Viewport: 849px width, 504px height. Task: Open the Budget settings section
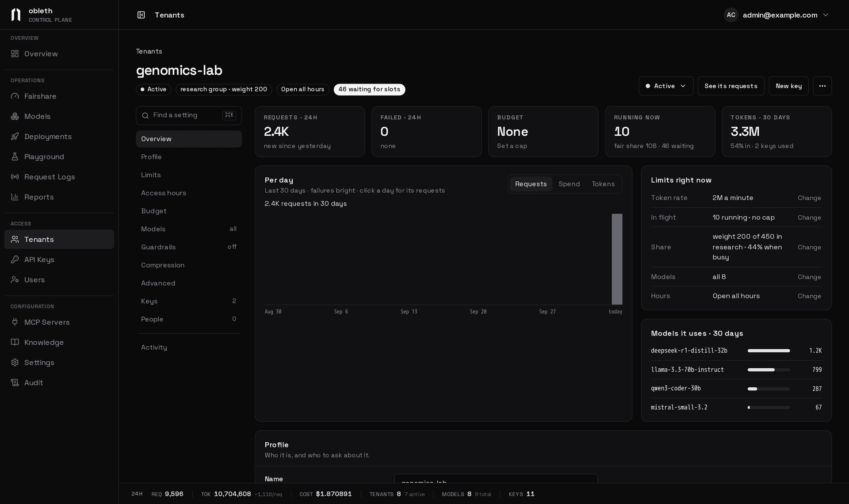(189, 211)
